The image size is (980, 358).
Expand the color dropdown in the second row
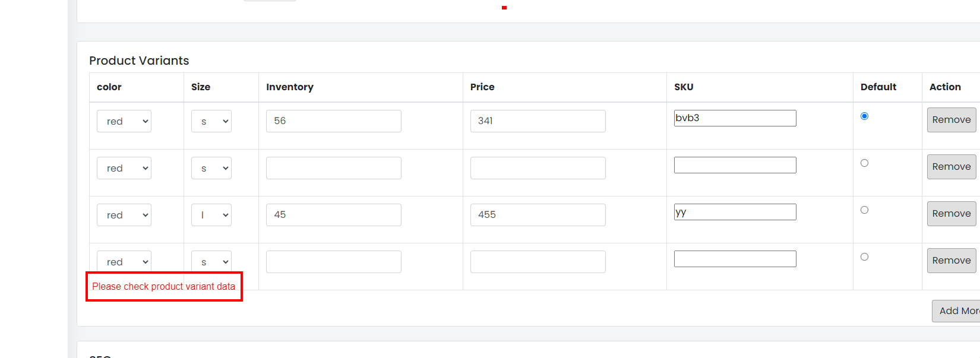click(124, 168)
